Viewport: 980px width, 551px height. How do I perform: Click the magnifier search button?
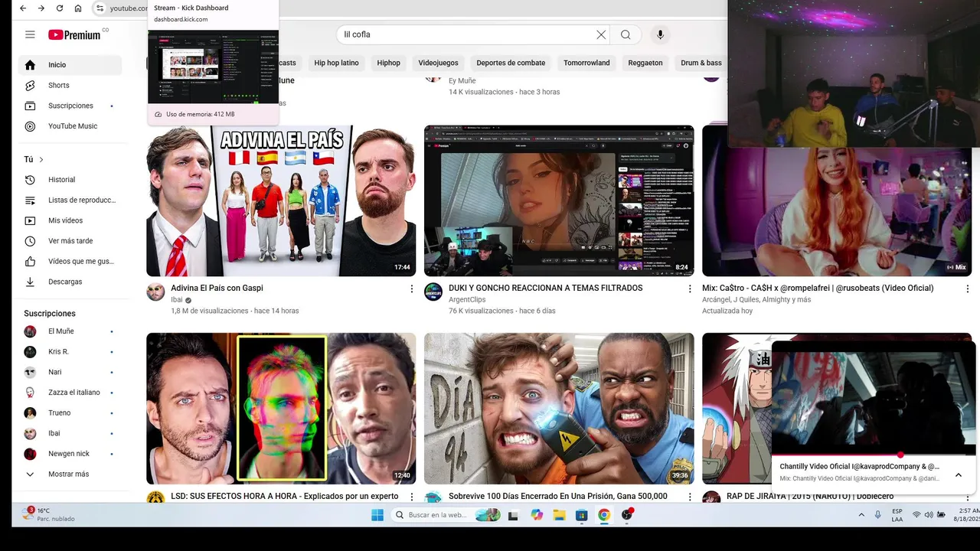(626, 34)
